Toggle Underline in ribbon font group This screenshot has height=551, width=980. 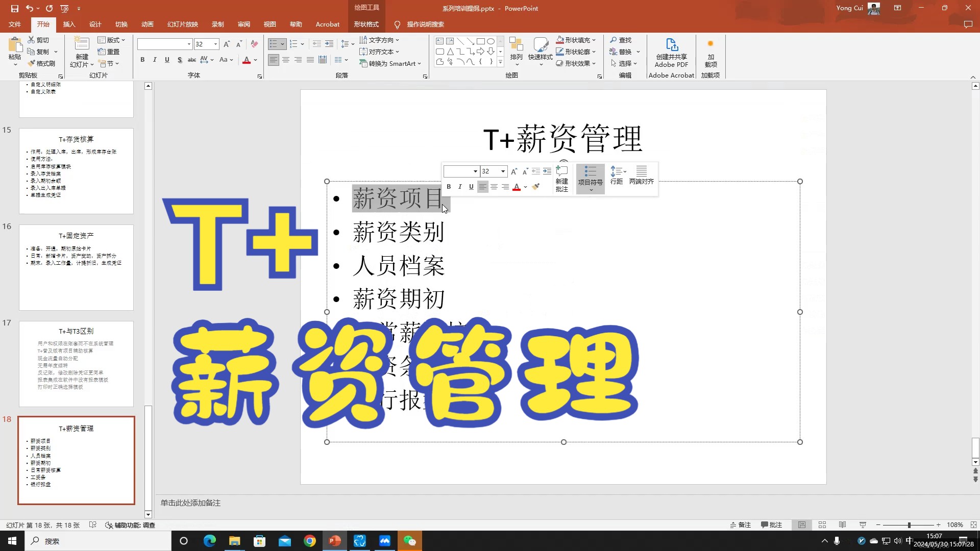pos(167,60)
